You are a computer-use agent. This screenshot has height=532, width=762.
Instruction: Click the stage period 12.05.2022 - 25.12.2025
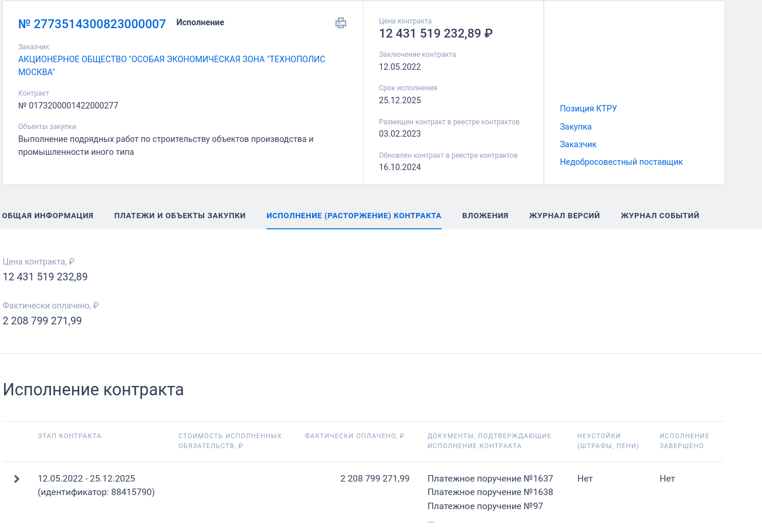point(86,479)
